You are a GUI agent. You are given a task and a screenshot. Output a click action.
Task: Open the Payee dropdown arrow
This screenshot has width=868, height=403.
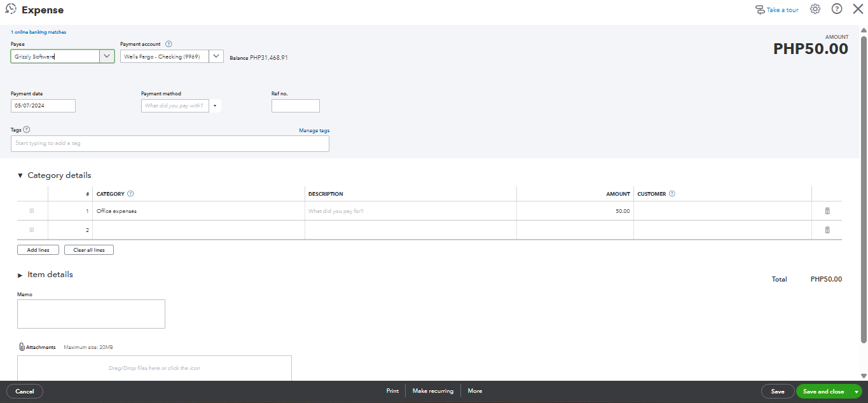(107, 57)
